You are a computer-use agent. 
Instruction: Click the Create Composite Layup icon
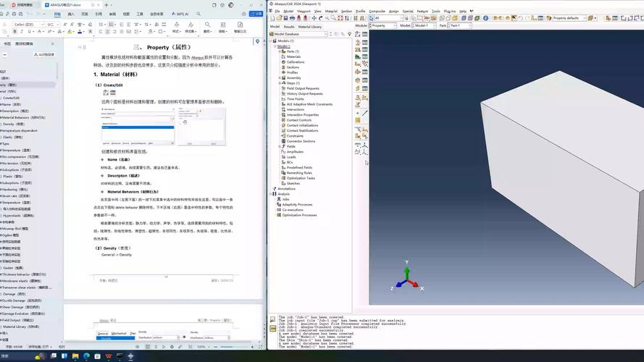358,56
